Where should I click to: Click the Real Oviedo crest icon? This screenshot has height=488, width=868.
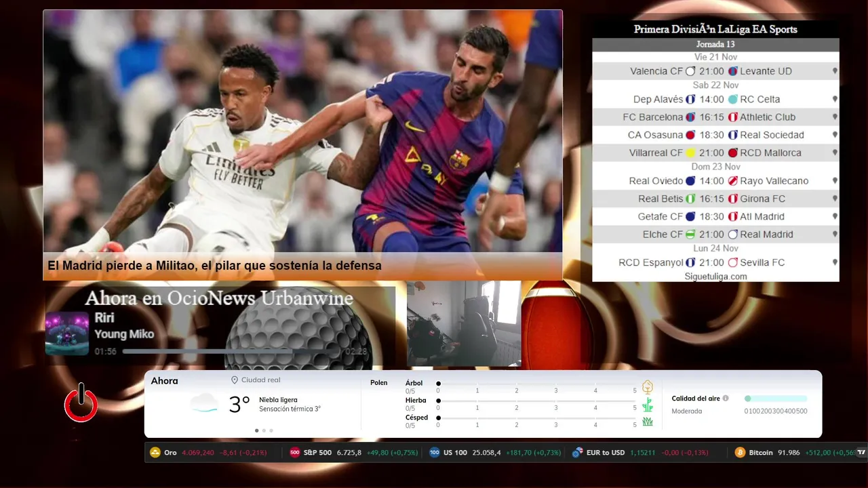(x=690, y=181)
